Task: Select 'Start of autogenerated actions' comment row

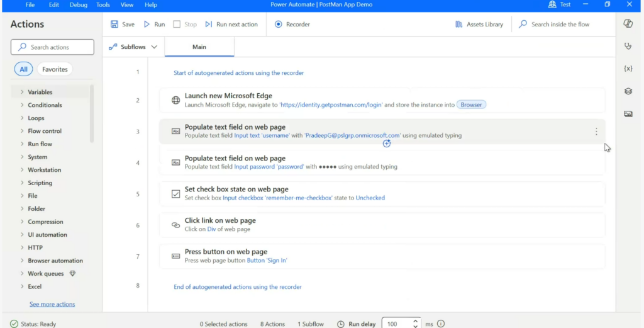Action: click(238, 73)
